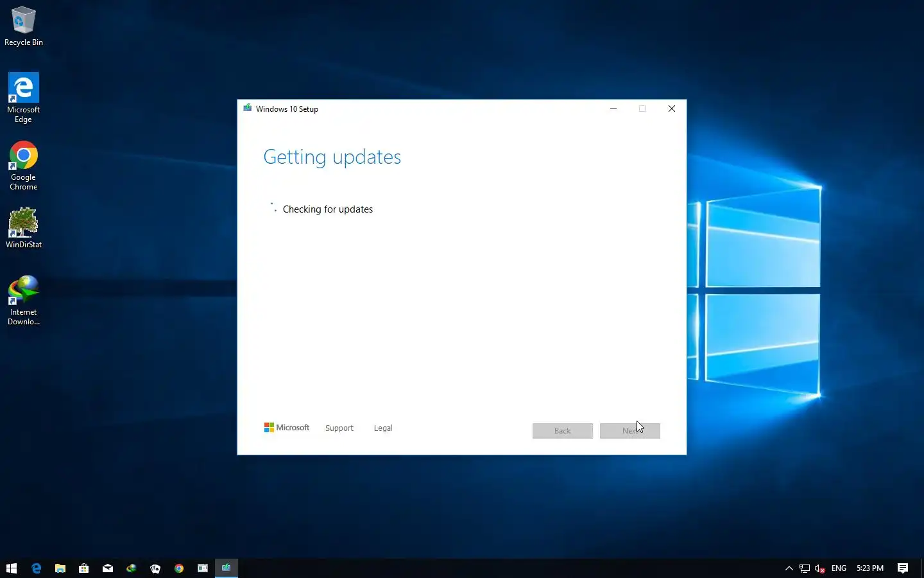Viewport: 924px width, 578px height.
Task: Open the network status tray icon
Action: [x=805, y=568]
